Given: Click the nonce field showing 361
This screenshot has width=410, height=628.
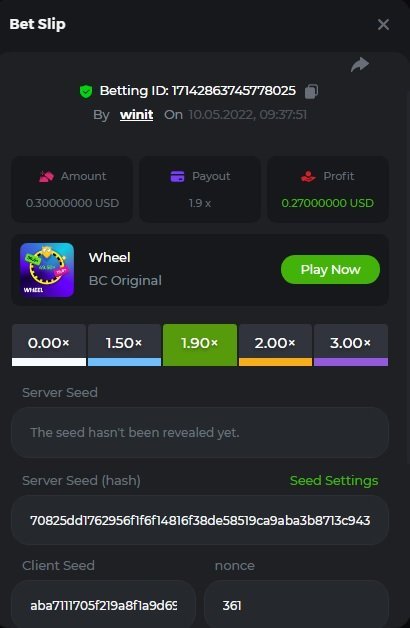Looking at the screenshot, I should pyautogui.click(x=296, y=604).
